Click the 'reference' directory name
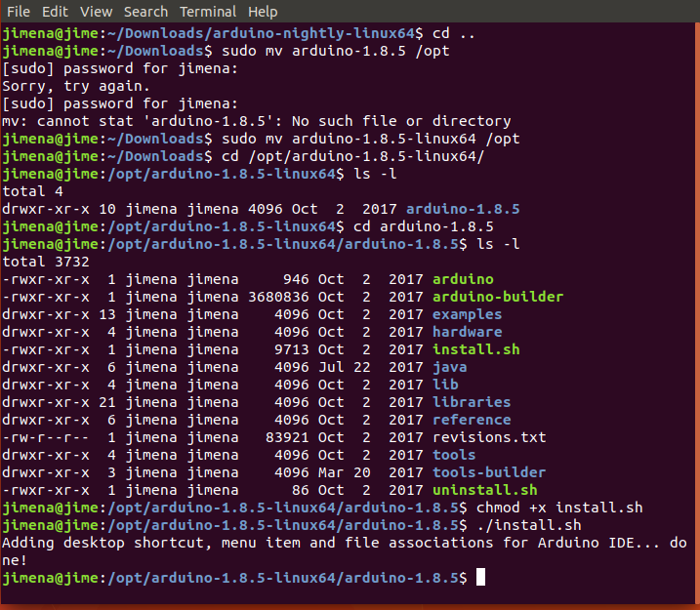Screen dimensions: 700x610 pos(472,420)
